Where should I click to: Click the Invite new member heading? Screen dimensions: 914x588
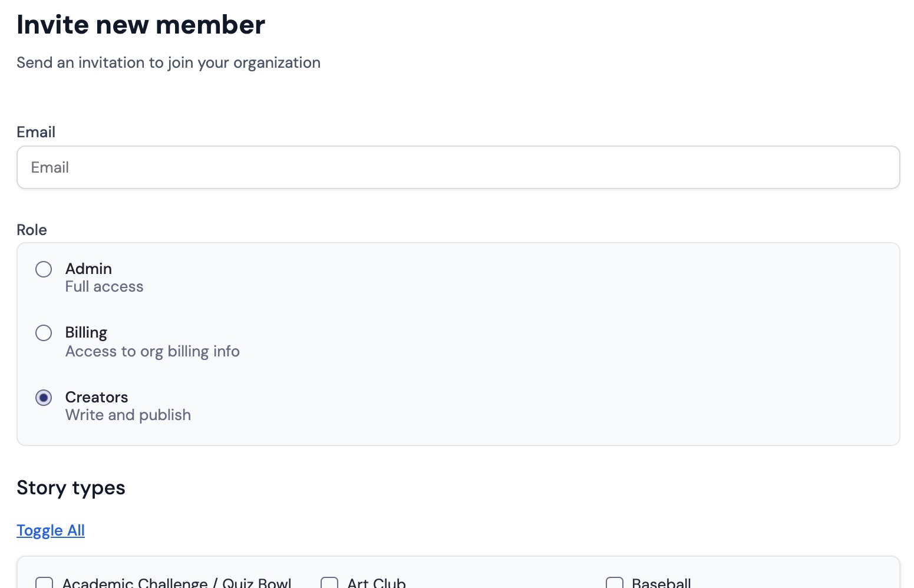tap(141, 24)
